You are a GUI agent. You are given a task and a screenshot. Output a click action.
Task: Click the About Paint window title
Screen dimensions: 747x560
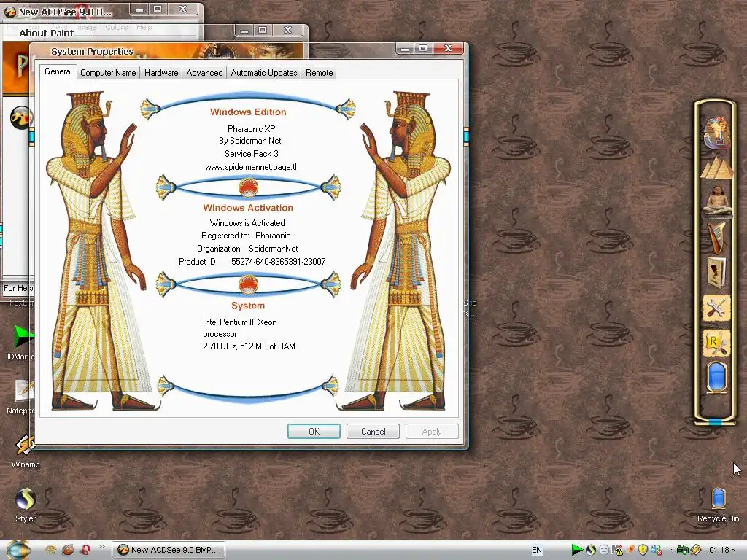coord(46,33)
